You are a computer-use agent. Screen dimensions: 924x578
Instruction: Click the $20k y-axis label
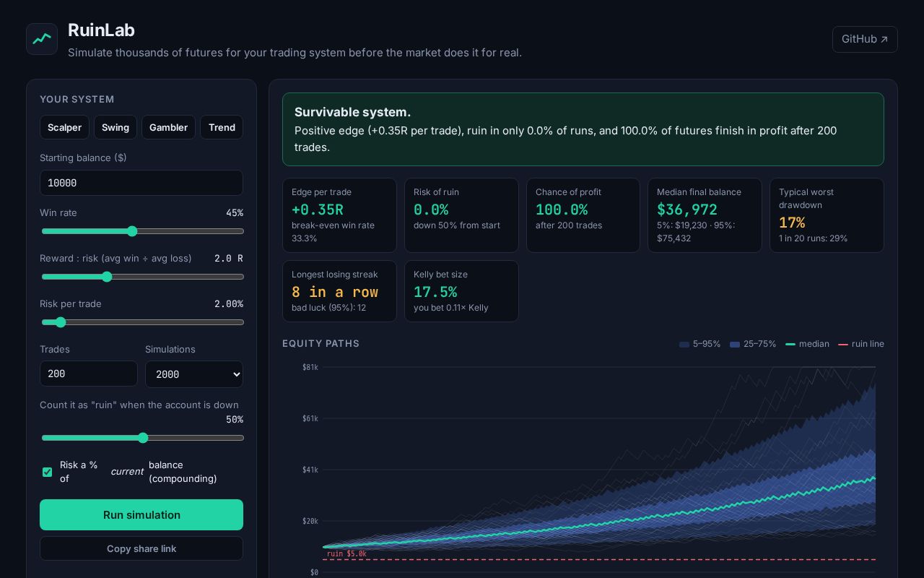click(310, 521)
